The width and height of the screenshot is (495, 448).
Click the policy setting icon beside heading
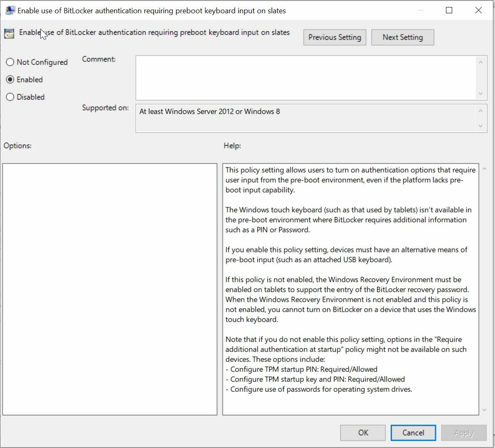click(9, 33)
